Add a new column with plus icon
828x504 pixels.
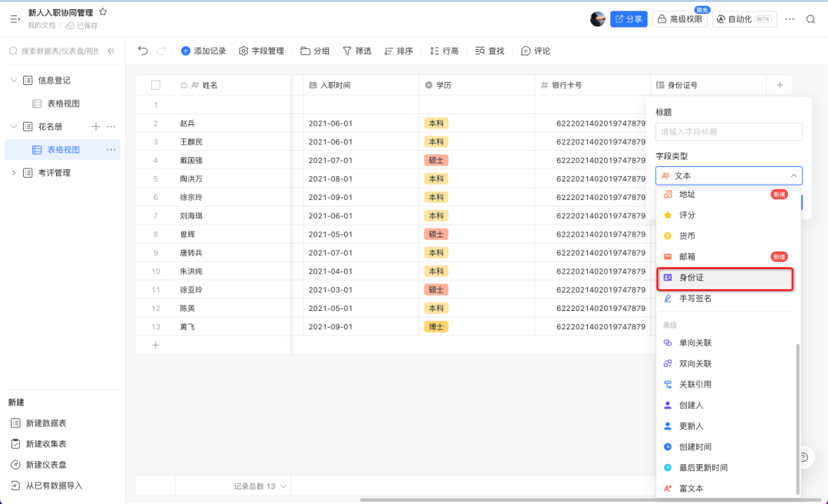[780, 85]
